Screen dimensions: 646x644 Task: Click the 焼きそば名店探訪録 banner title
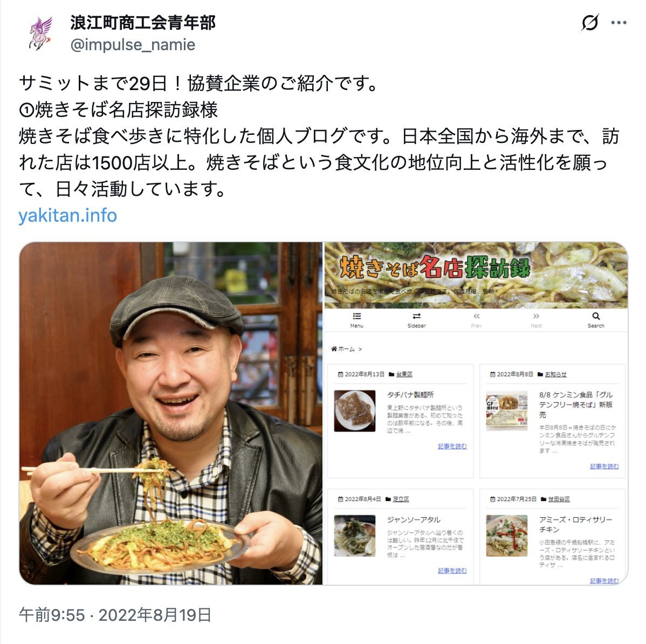(435, 268)
